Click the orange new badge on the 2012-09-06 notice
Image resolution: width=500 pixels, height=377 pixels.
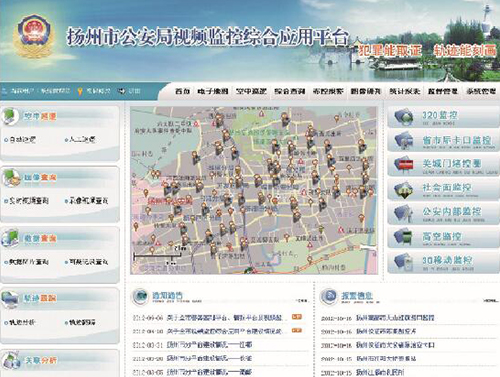(297, 317)
